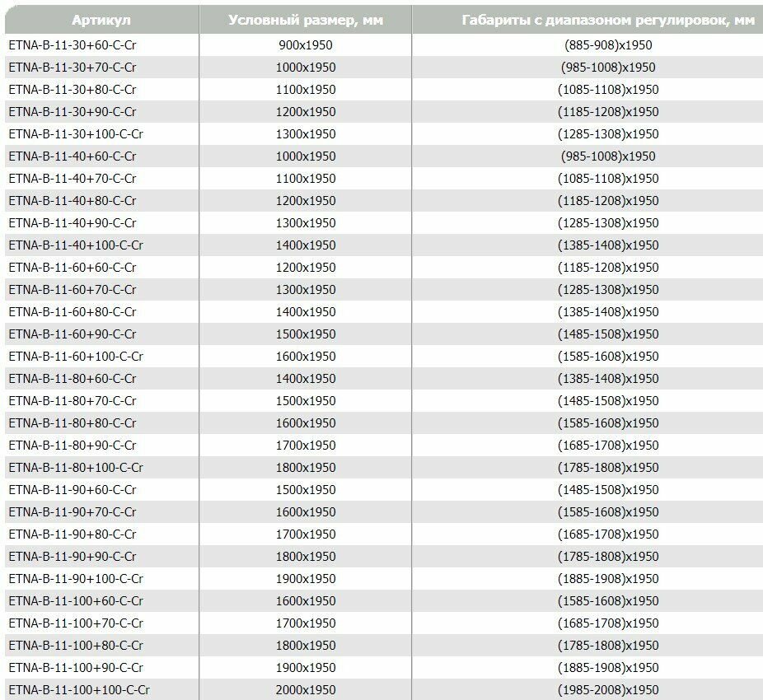Click the Артикул column header
Screen dimensions: 763x700
point(101,20)
